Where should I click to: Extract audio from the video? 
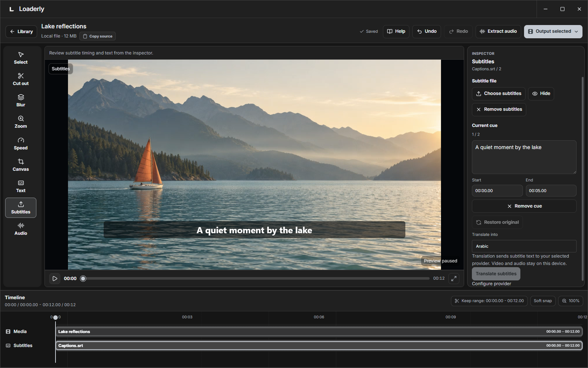[x=498, y=32]
